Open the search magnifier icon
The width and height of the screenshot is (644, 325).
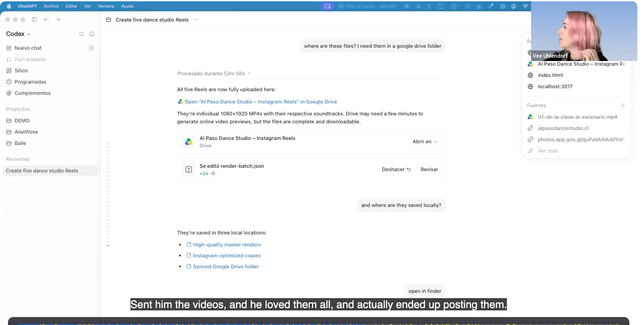pos(81,34)
